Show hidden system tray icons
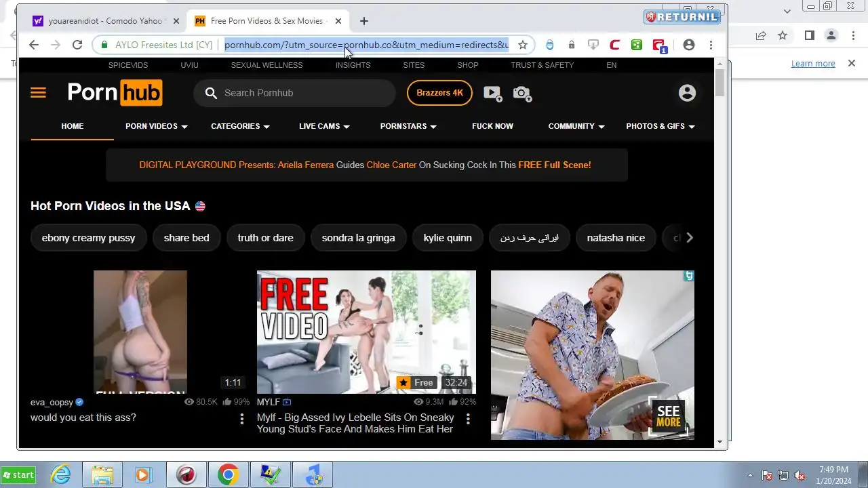868x488 pixels. [x=750, y=475]
